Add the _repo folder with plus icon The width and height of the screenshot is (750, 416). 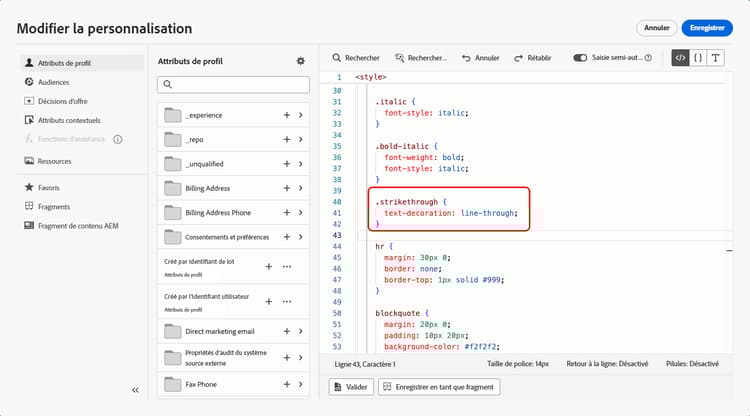coord(287,139)
